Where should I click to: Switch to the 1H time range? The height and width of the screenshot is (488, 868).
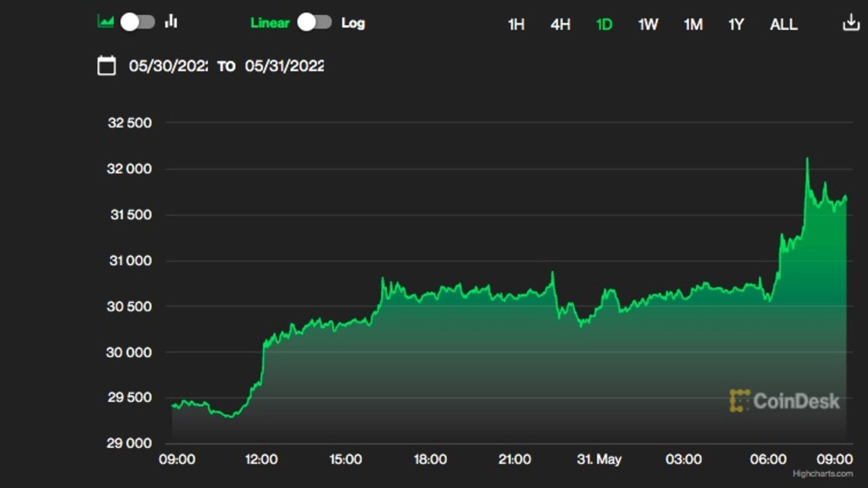pyautogui.click(x=516, y=24)
